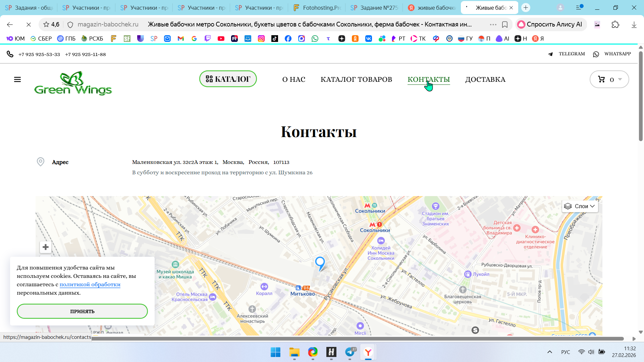Bookmark this page with bookmark icon
The image size is (644, 362).
(505, 24)
